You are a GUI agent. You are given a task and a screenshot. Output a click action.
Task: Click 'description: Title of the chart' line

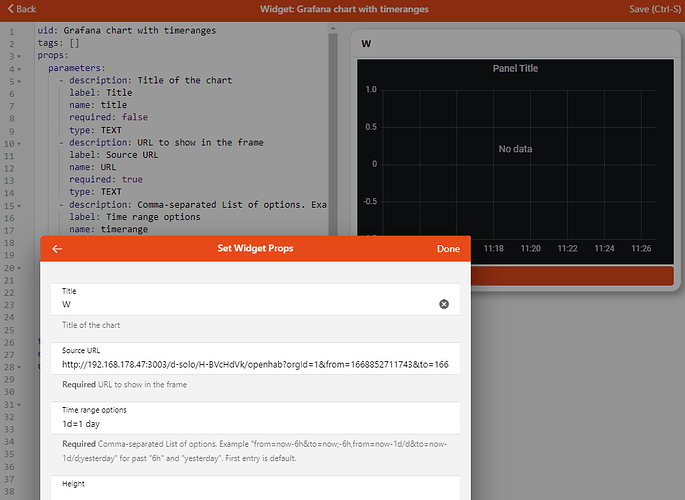pos(150,80)
